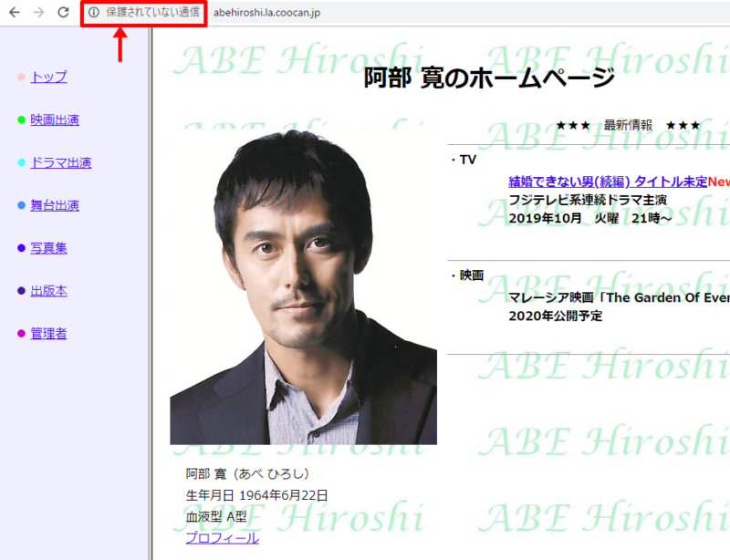730x560 pixels.
Task: Reload the page with refresh icon
Action: 63,13
